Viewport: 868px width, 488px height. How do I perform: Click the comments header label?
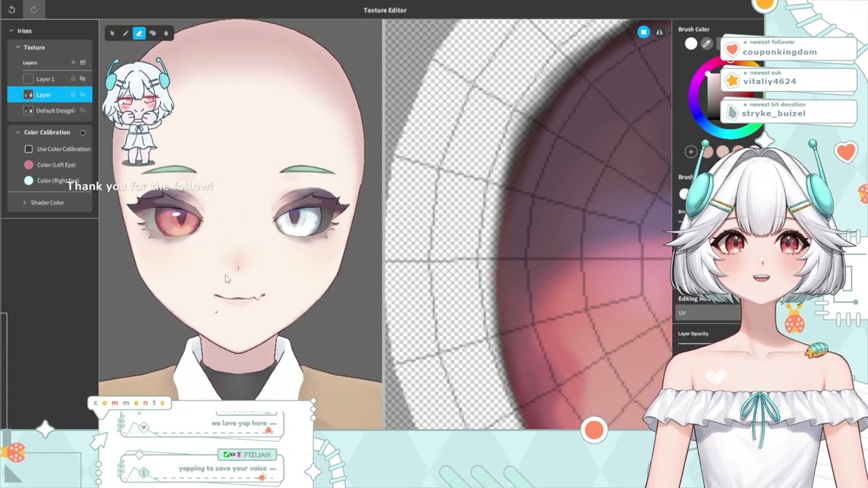point(129,403)
